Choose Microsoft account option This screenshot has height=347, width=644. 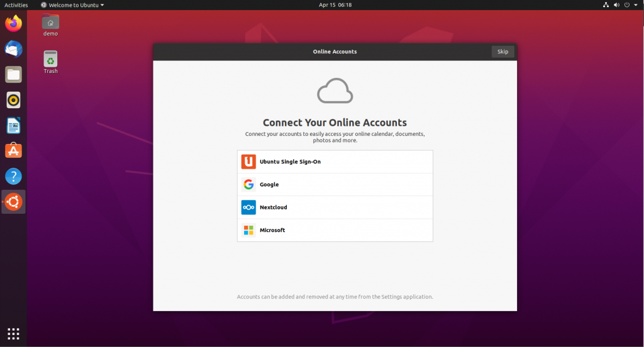[x=335, y=230]
